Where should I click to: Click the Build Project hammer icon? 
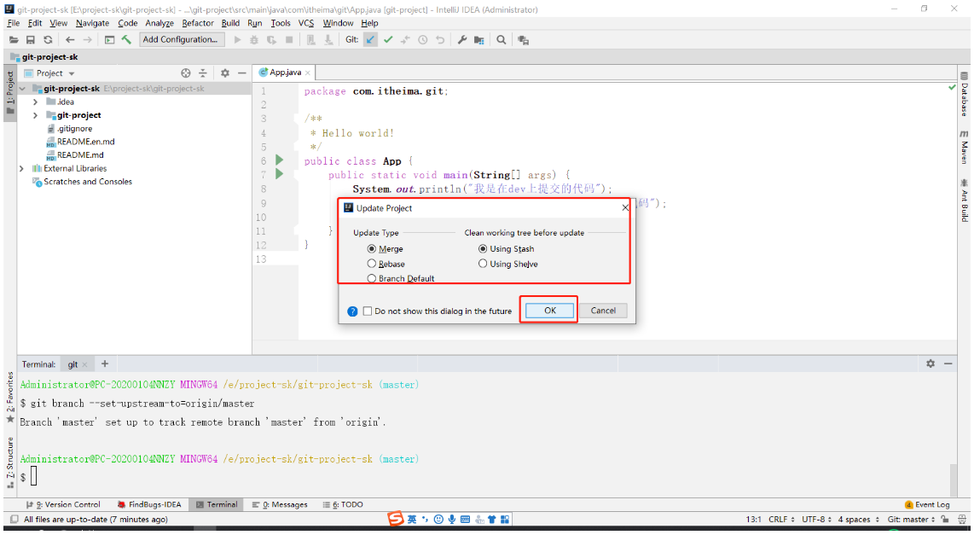[126, 40]
